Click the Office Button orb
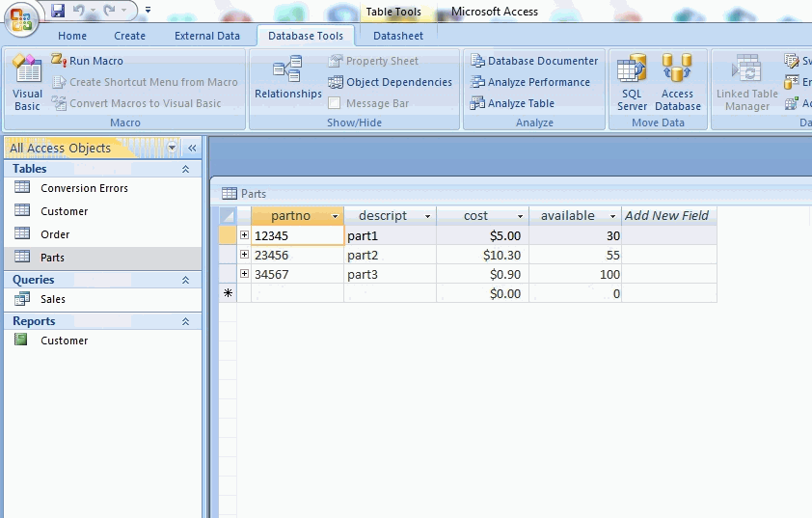812x518 pixels. pos(21,20)
